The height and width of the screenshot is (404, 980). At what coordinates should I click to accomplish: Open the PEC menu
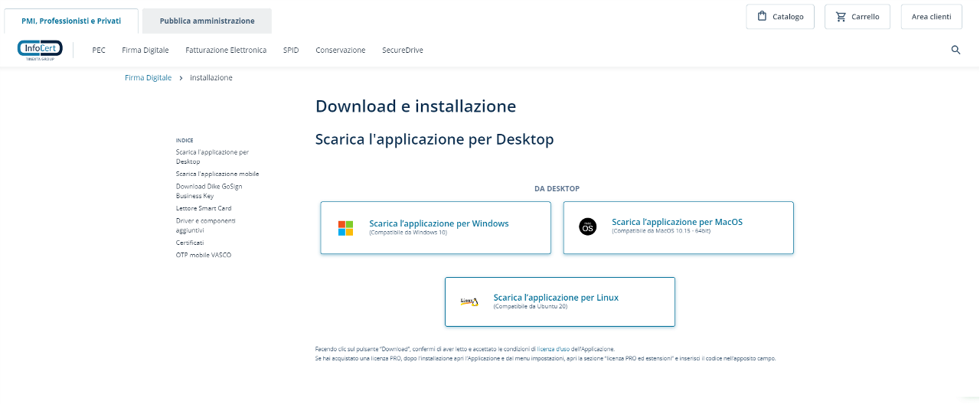pyautogui.click(x=99, y=50)
